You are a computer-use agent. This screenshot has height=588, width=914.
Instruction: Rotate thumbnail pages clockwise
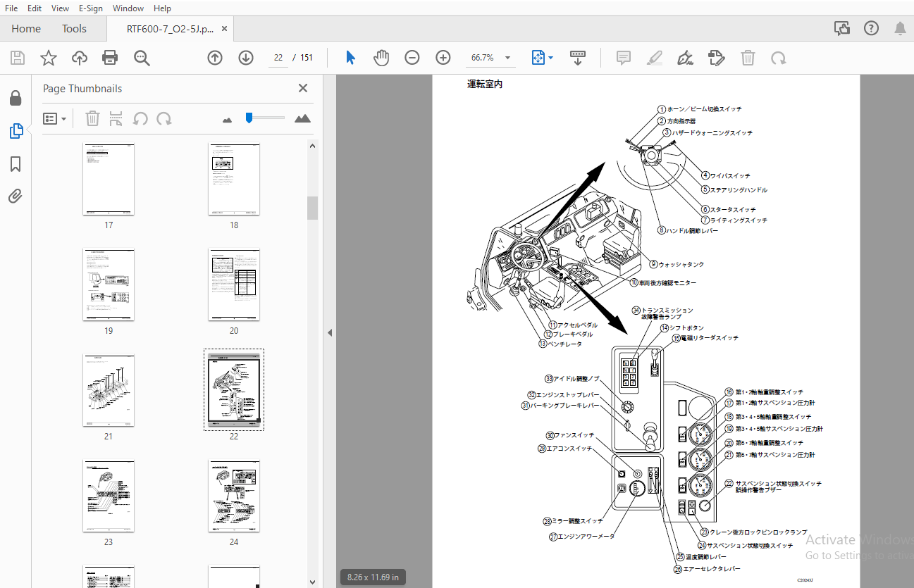[164, 118]
